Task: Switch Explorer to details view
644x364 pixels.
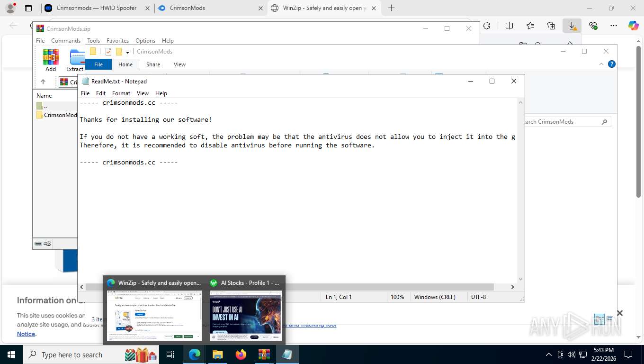Action: [599, 319]
